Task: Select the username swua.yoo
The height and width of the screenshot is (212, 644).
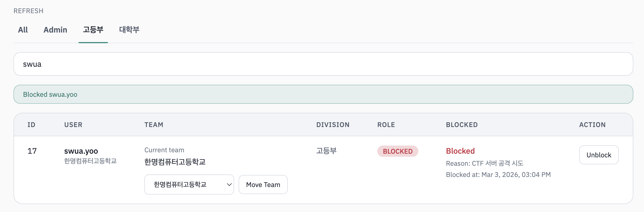Action: (x=81, y=151)
